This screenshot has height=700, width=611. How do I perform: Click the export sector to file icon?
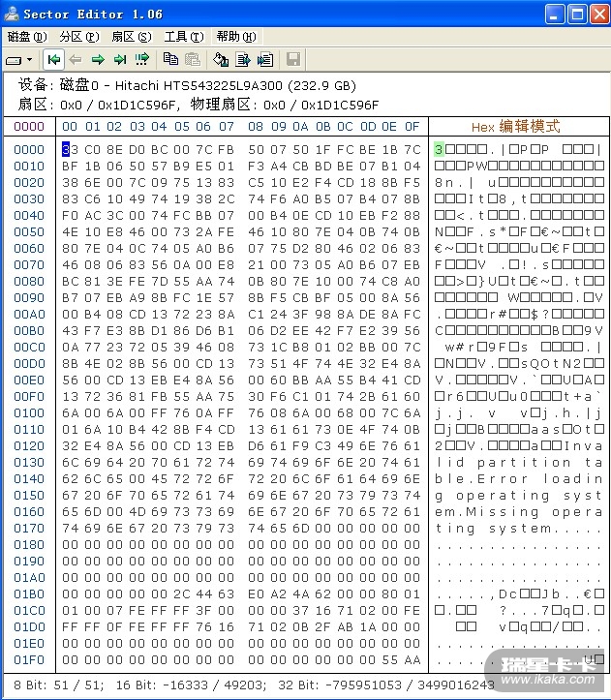(243, 59)
